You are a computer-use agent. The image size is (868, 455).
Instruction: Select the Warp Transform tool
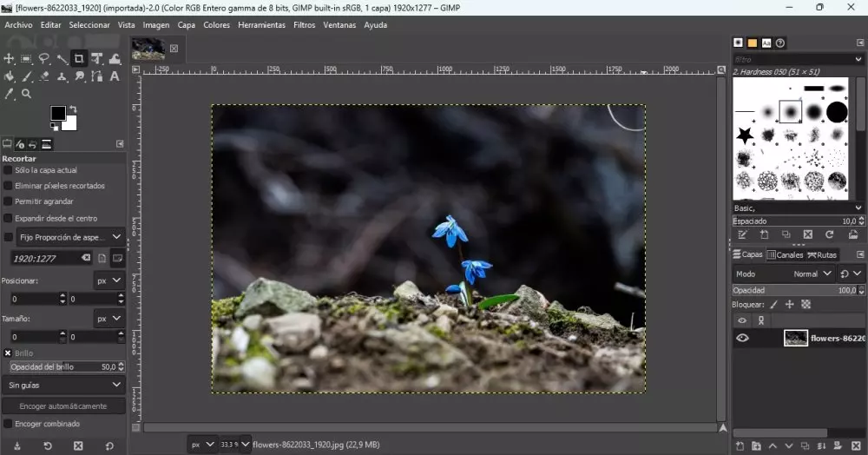[x=115, y=59]
